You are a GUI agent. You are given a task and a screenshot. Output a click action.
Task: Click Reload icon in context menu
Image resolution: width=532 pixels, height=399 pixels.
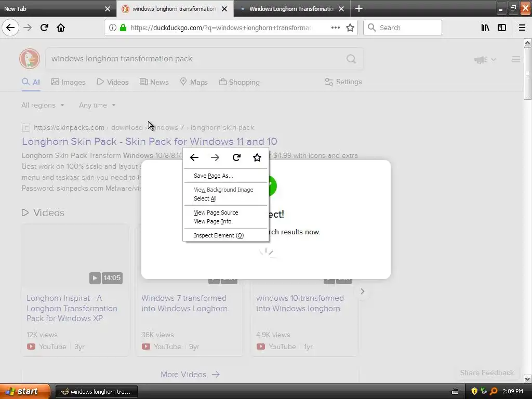(236, 157)
